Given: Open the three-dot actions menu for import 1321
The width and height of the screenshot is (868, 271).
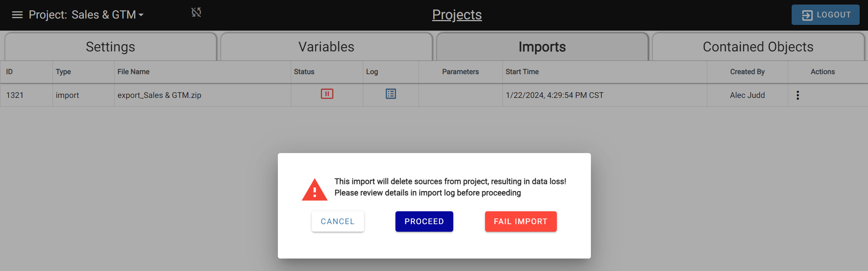Looking at the screenshot, I should pyautogui.click(x=798, y=95).
